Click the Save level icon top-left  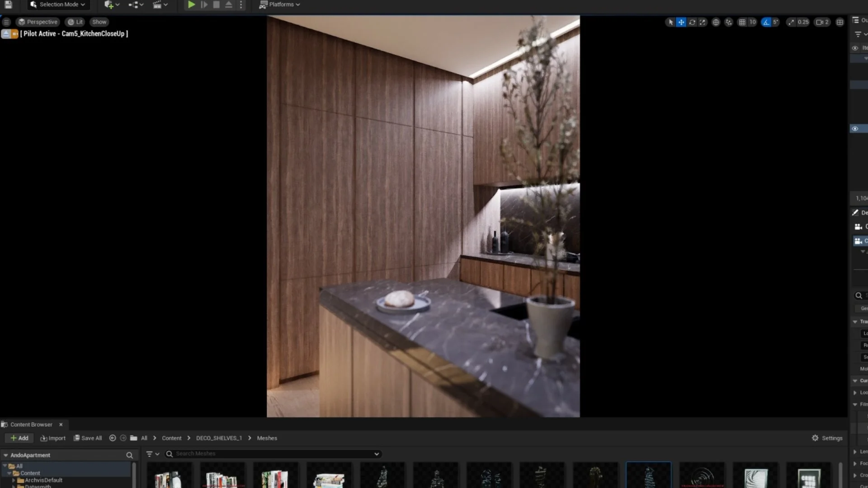(x=7, y=4)
